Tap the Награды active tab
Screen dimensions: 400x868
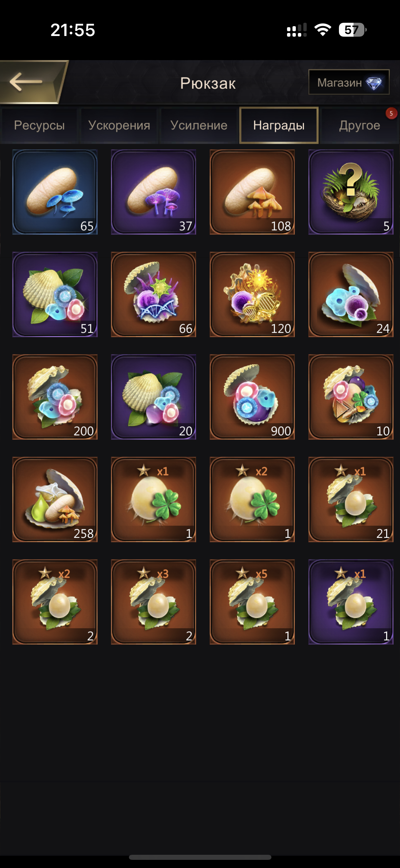tap(279, 125)
